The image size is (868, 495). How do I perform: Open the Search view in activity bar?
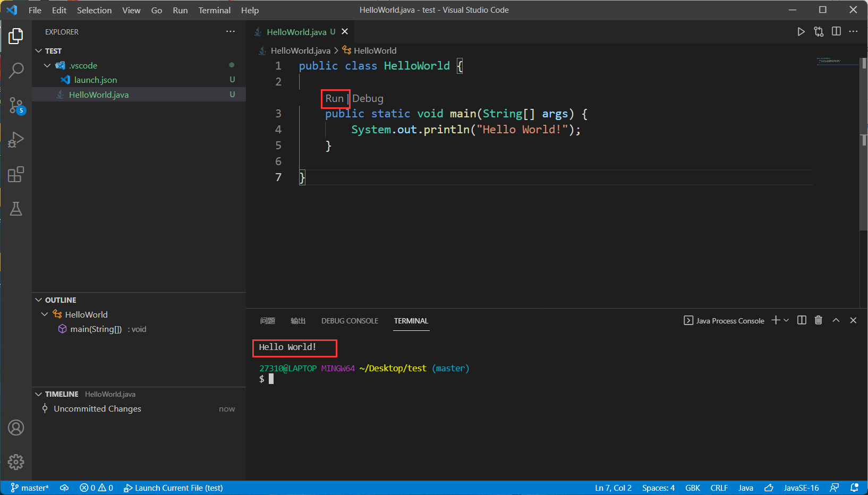click(16, 70)
